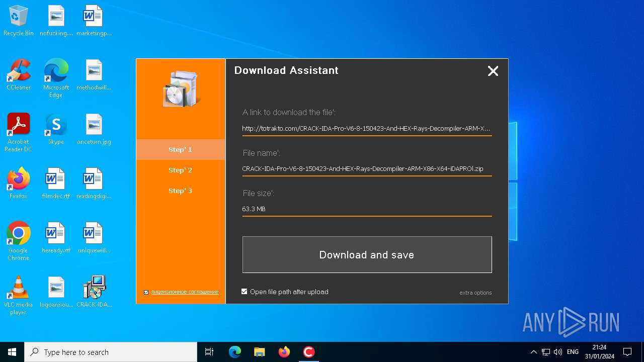Go to Step 1 in Download Assistant
644x362 pixels.
click(x=181, y=149)
